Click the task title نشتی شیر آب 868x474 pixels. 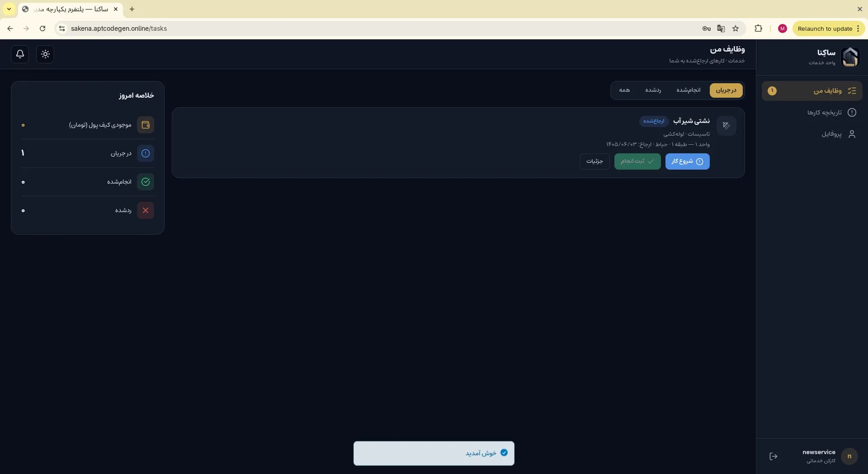coord(691,121)
